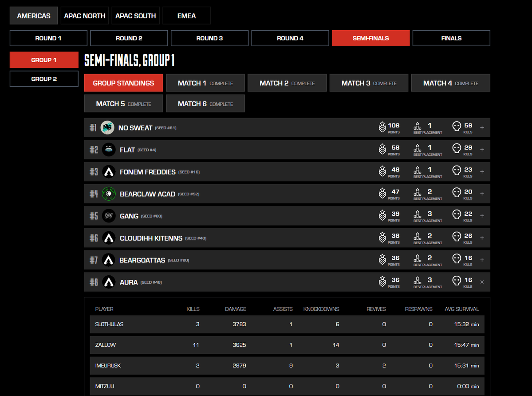Click the kills skull icon for No Sweat

pyautogui.click(x=457, y=127)
